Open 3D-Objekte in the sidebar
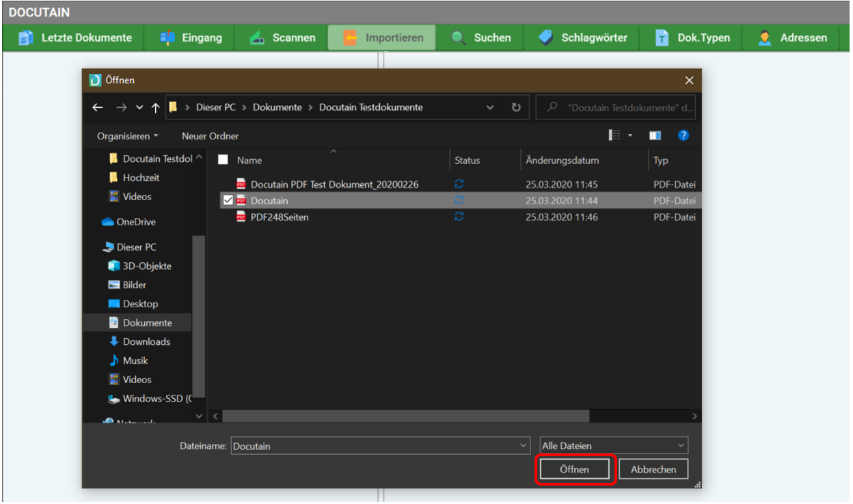853x504 pixels. coord(140,266)
